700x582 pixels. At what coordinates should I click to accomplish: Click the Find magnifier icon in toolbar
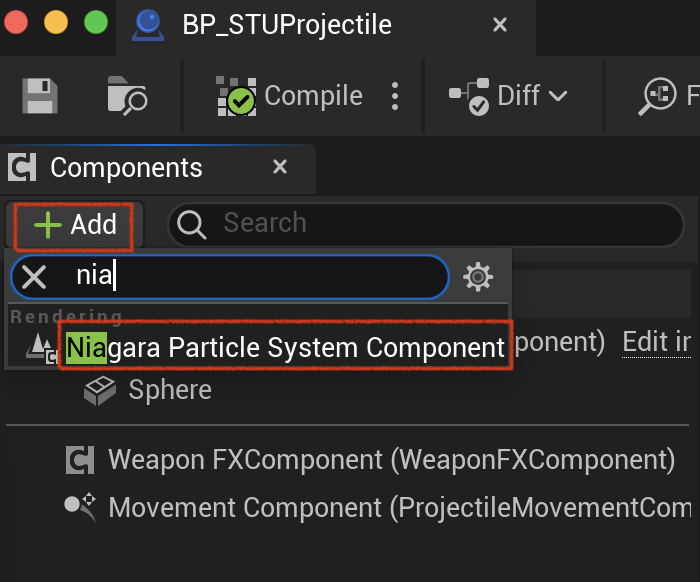pos(658,96)
